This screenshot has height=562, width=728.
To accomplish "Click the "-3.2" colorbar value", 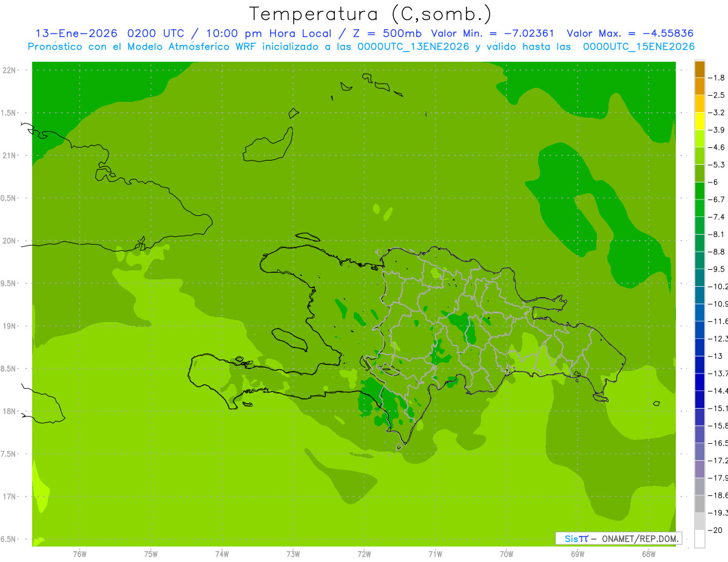I will (716, 113).
